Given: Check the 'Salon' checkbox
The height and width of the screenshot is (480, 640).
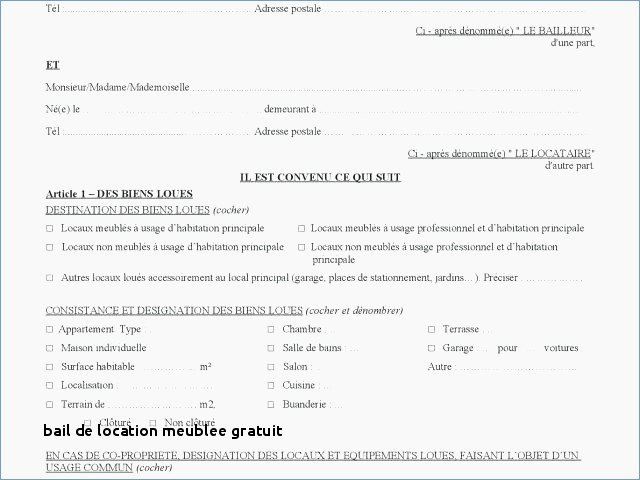Looking at the screenshot, I should pyautogui.click(x=271, y=367).
